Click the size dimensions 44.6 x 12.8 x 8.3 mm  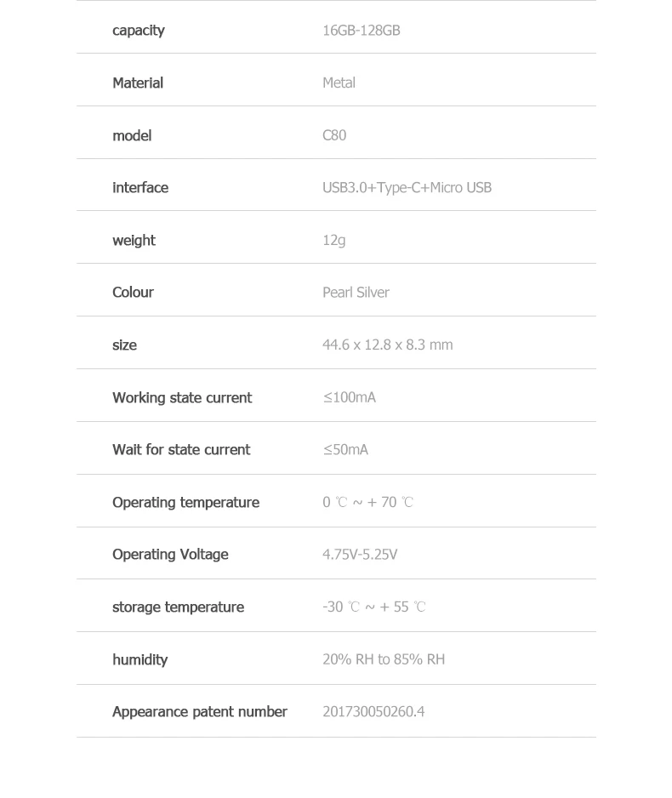(388, 345)
